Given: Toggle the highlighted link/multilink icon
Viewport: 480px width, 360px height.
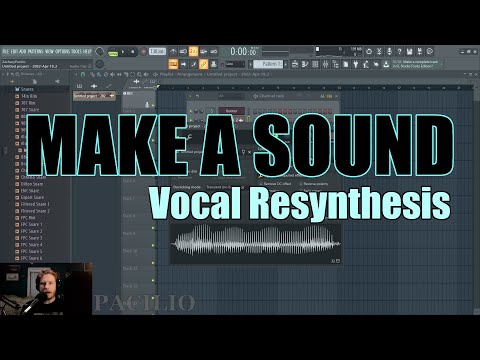Looking at the screenshot, I should pyautogui.click(x=204, y=64).
